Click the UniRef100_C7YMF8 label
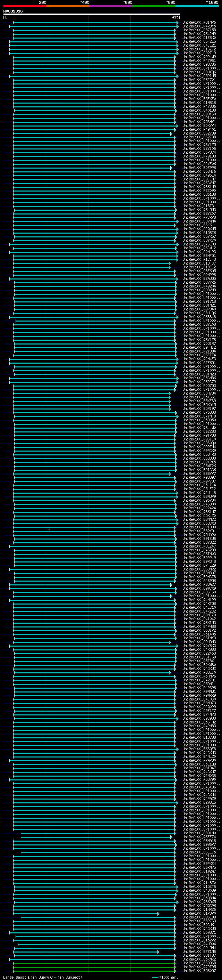The image size is (222, 980). click(199, 416)
